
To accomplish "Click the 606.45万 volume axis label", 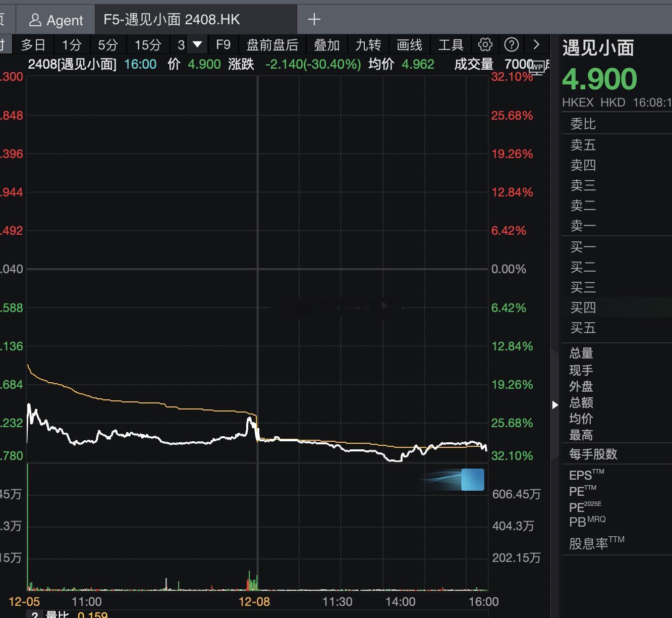I will pyautogui.click(x=517, y=494).
